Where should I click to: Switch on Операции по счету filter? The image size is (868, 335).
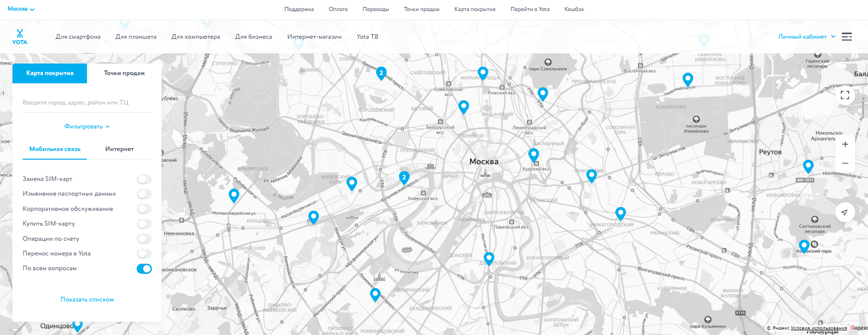144,238
